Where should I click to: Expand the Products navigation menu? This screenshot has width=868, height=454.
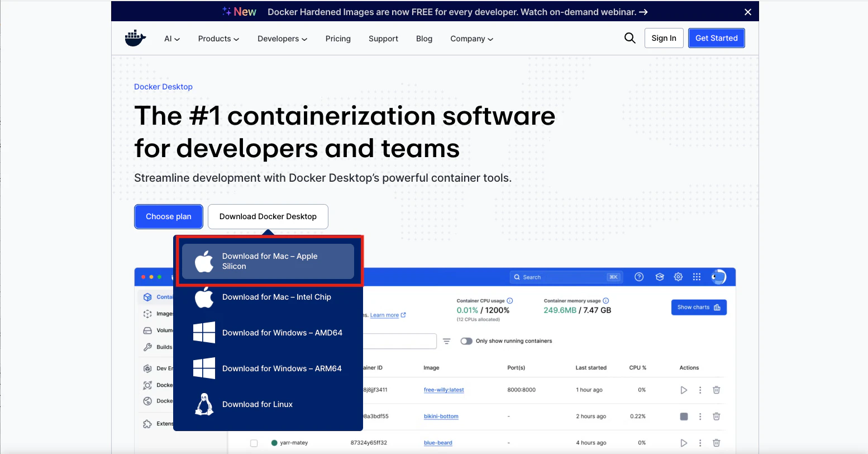(x=218, y=39)
